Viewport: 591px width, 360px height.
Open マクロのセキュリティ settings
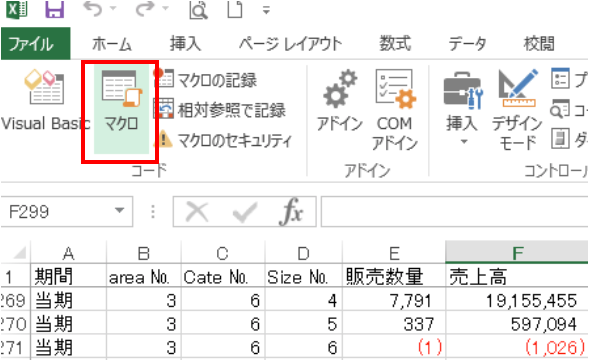pyautogui.click(x=222, y=140)
